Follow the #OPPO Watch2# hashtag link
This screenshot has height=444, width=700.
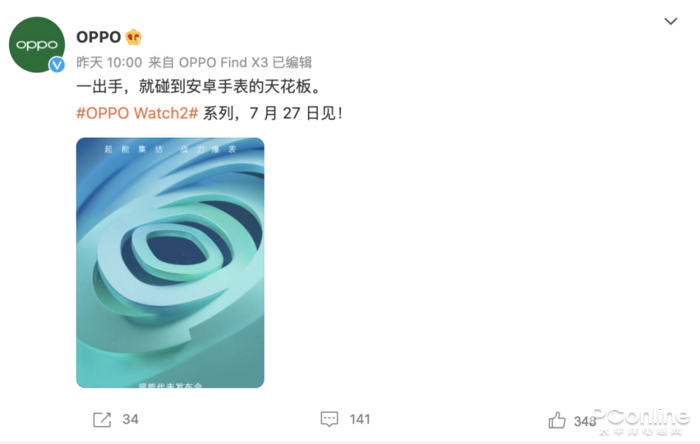(137, 113)
